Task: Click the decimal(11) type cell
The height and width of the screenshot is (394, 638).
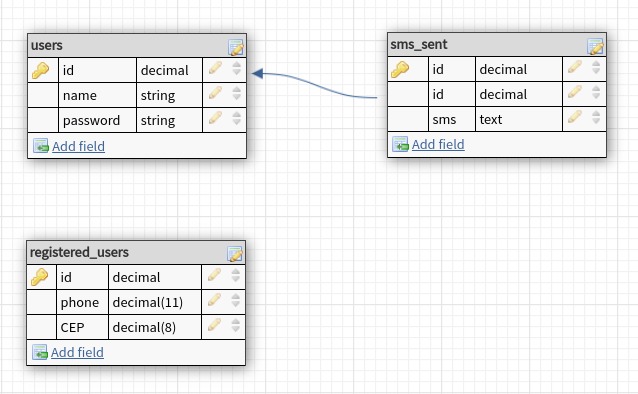Action: [155, 302]
